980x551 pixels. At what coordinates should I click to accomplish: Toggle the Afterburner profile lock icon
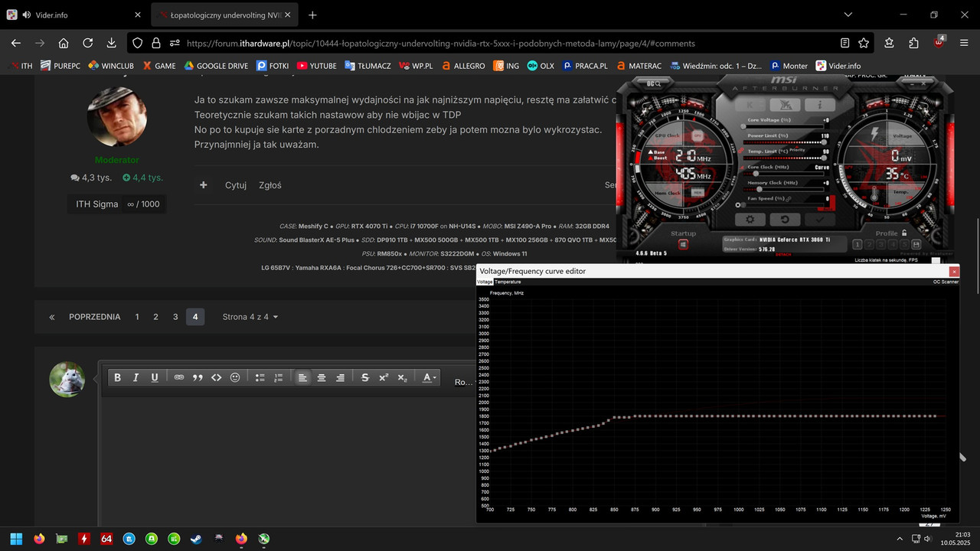coord(904,233)
